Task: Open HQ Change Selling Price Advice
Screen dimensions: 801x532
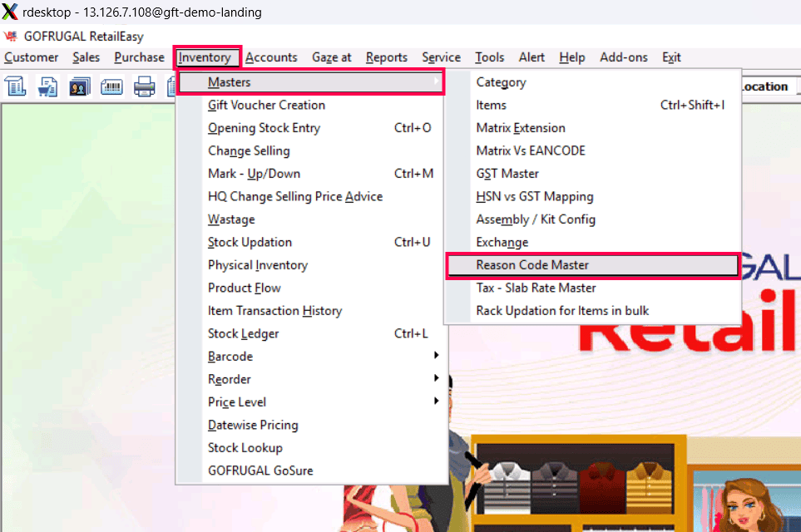Action: (x=311, y=196)
